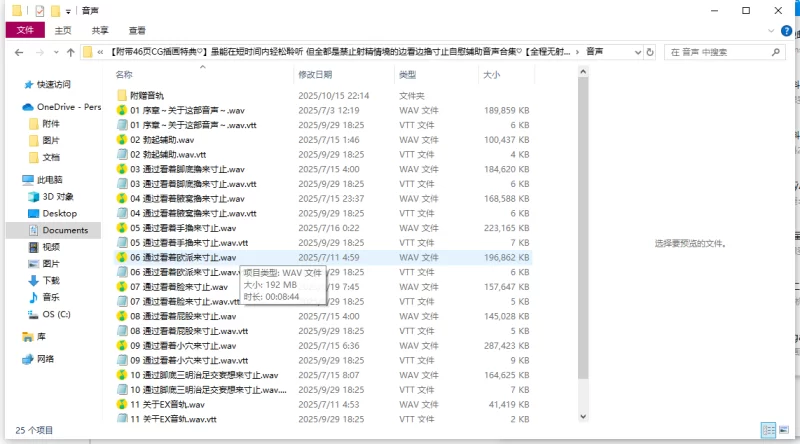800x444 pixels.
Task: Go to 网络 in the sidebar
Action: (x=46, y=358)
